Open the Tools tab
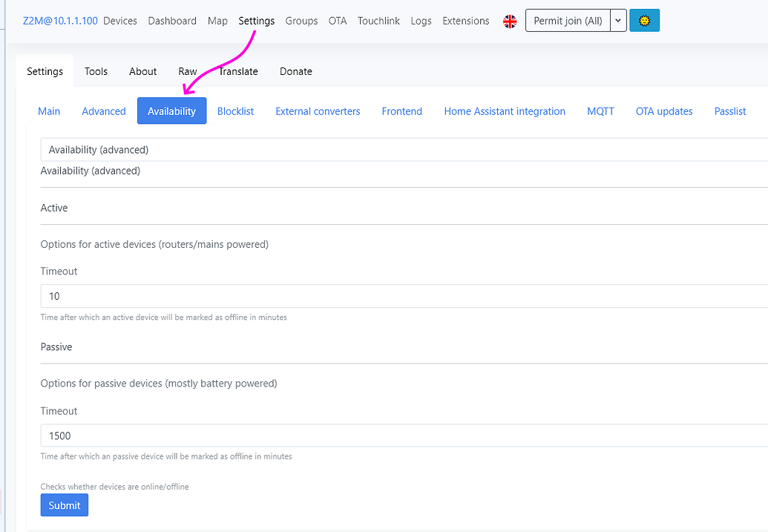The height and width of the screenshot is (532, 768). point(96,71)
